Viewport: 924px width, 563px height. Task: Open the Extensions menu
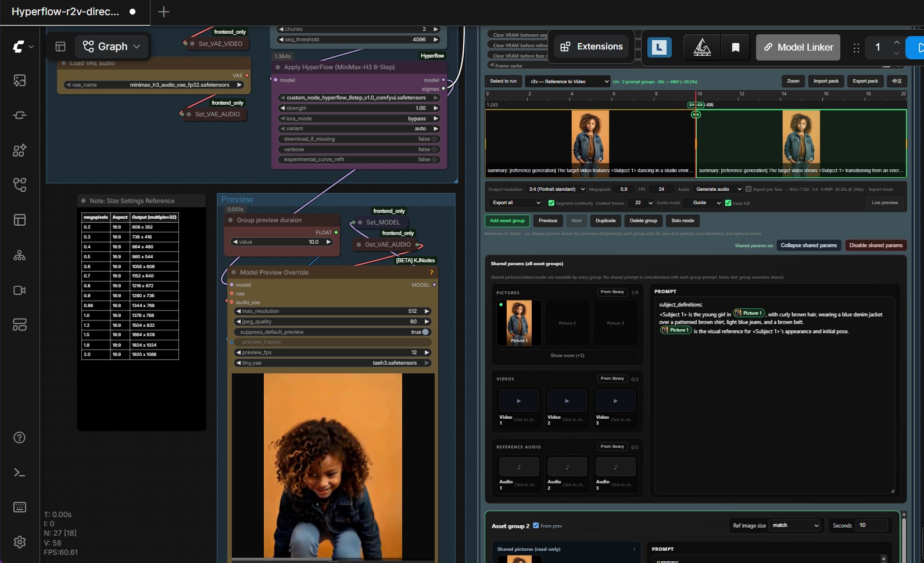(x=591, y=47)
